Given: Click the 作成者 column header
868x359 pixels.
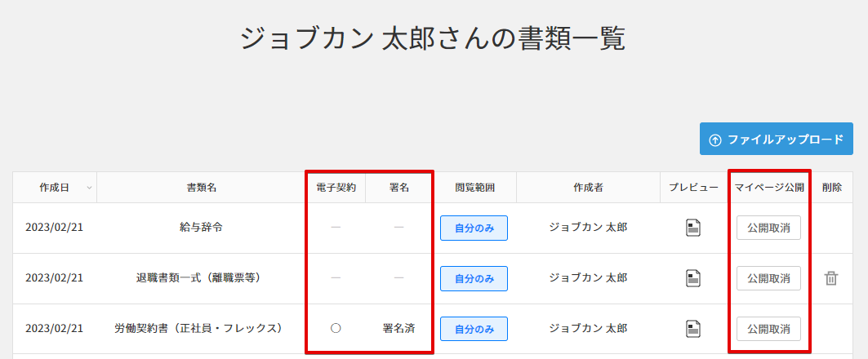Looking at the screenshot, I should (x=588, y=188).
